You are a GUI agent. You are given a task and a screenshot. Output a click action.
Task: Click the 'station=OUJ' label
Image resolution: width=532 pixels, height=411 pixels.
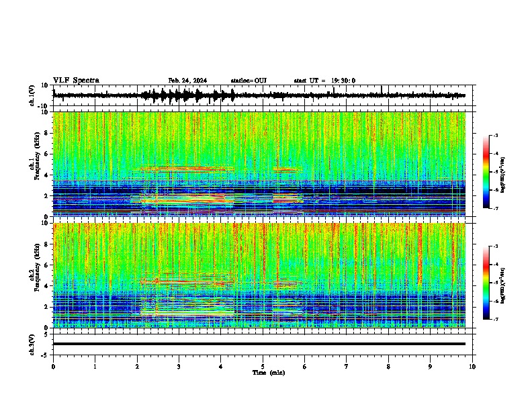pos(249,81)
